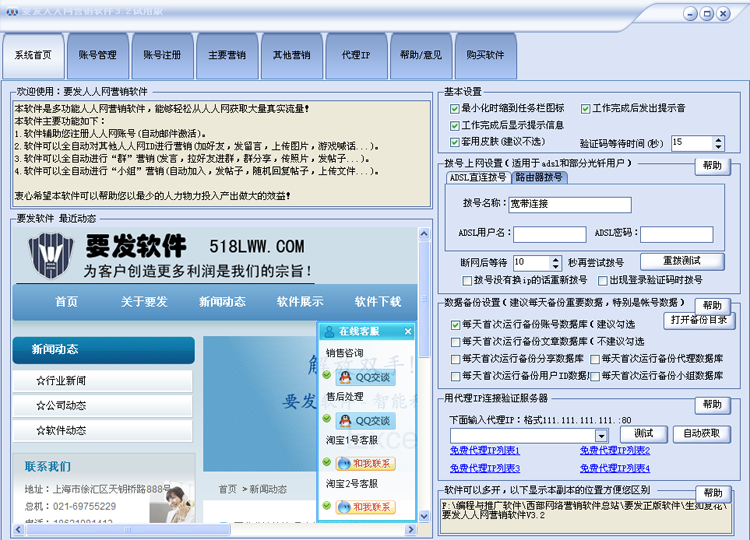This screenshot has width=750, height=540.
Task: Click the 销售咨询 QQ交谈 button
Action: click(365, 378)
